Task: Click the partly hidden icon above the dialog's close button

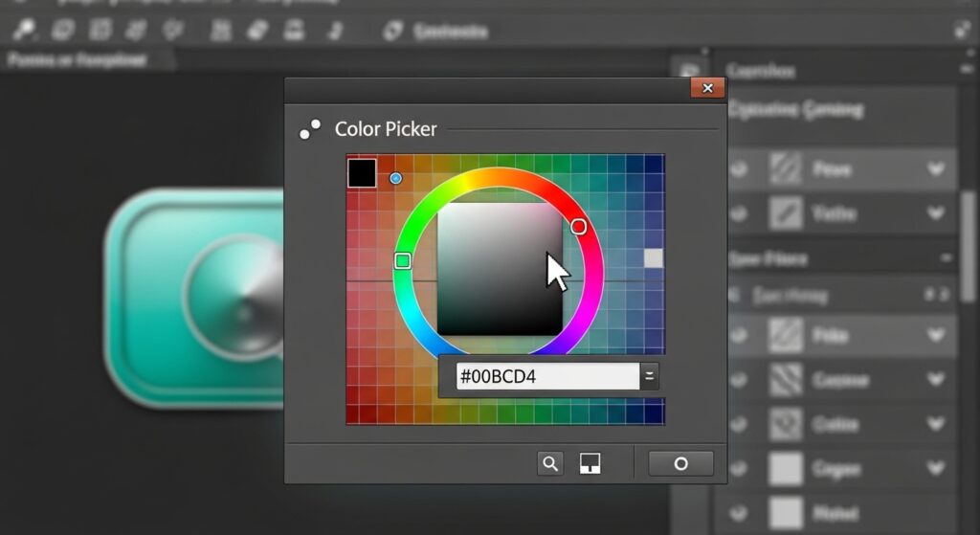Action: [689, 69]
